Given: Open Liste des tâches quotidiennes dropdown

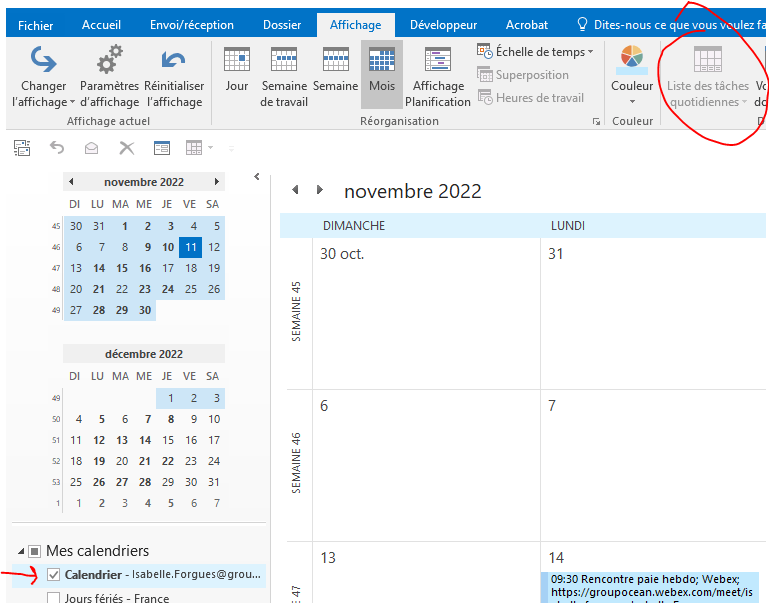Looking at the screenshot, I should 708,75.
